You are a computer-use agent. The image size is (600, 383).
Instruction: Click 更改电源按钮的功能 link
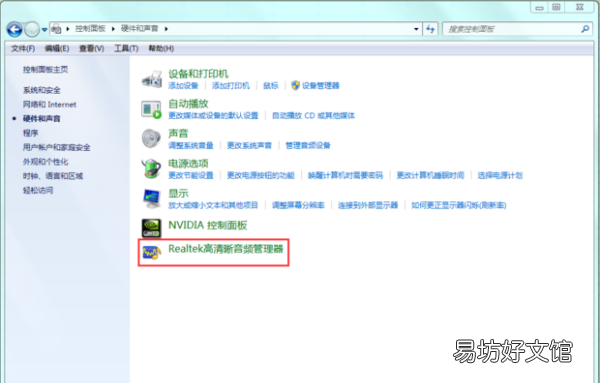(x=261, y=175)
